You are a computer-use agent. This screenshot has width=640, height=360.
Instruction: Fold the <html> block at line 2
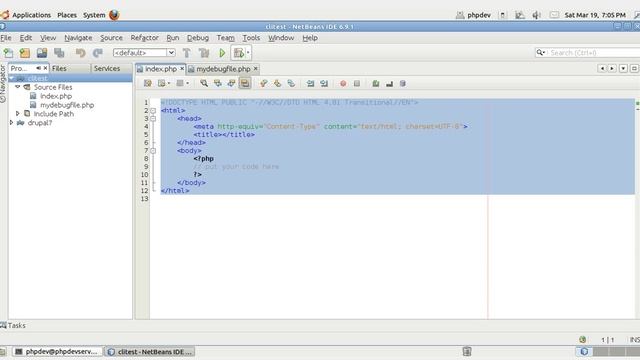(x=153, y=111)
